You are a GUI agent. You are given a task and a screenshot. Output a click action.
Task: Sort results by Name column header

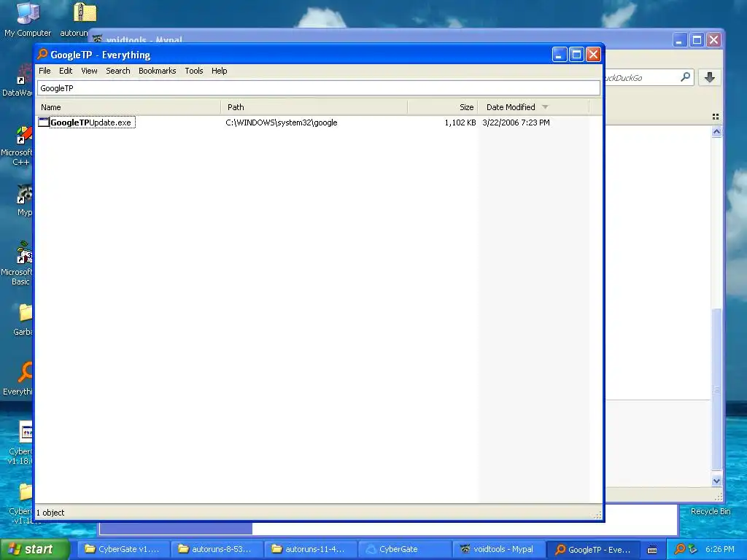click(x=128, y=107)
